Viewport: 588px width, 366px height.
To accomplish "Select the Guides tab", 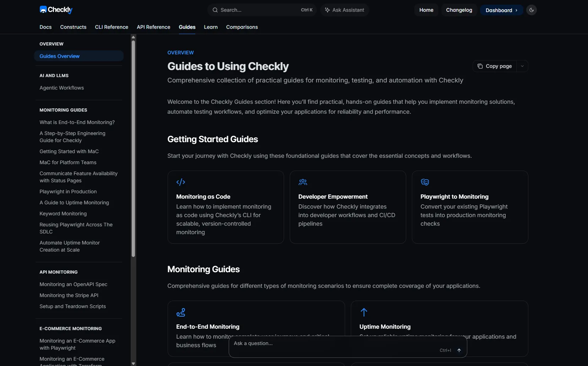I will pyautogui.click(x=187, y=27).
